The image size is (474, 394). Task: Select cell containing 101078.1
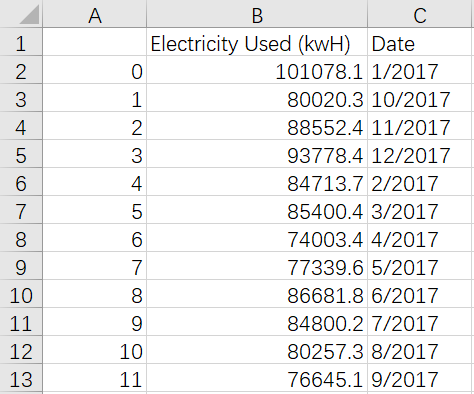click(257, 70)
